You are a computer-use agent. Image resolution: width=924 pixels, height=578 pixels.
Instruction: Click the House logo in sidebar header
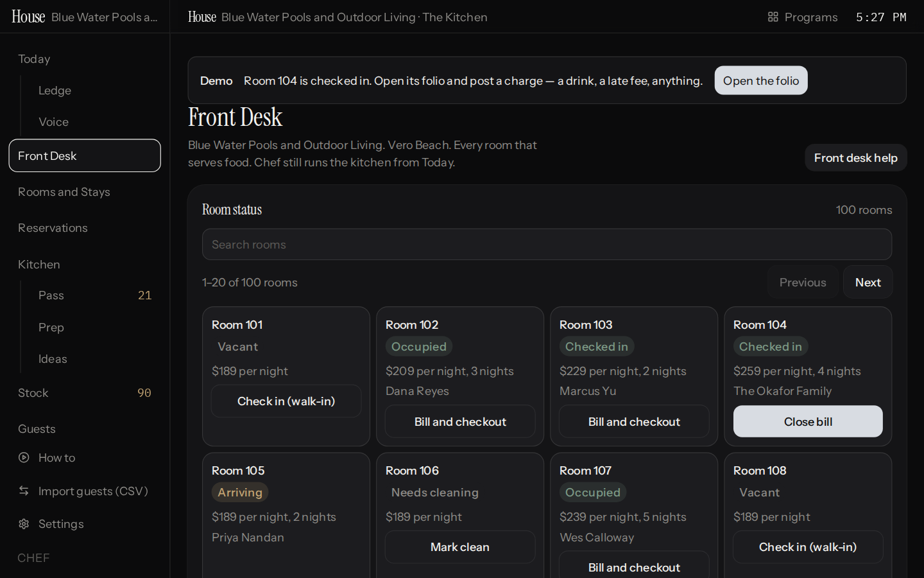[28, 17]
